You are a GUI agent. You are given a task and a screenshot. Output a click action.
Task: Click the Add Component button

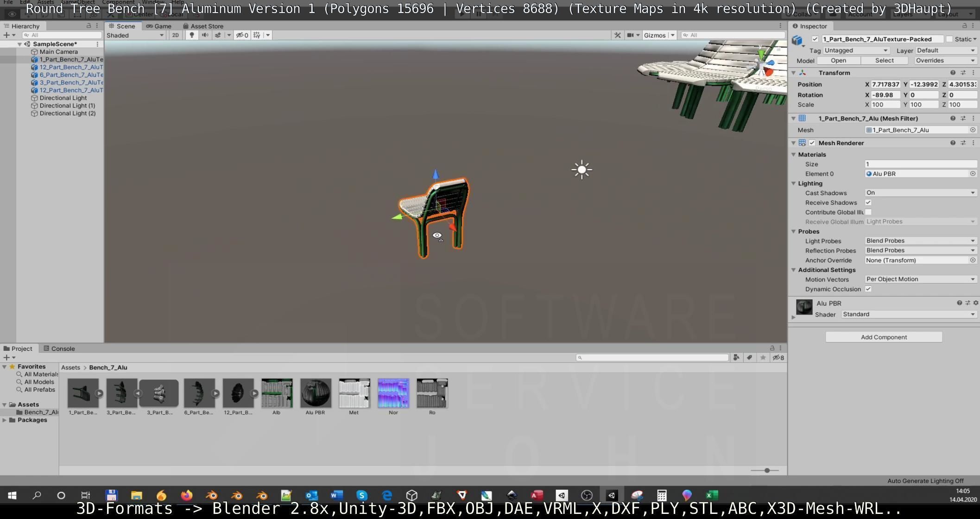coord(883,337)
